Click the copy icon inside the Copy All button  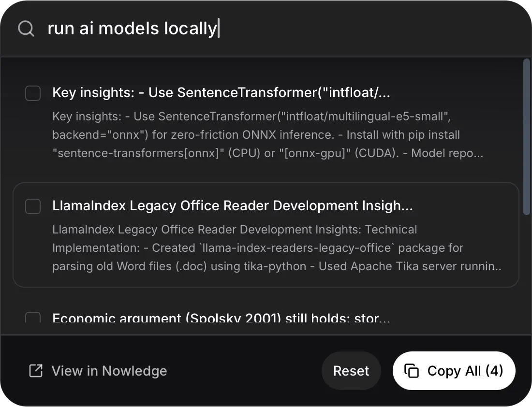pos(411,371)
